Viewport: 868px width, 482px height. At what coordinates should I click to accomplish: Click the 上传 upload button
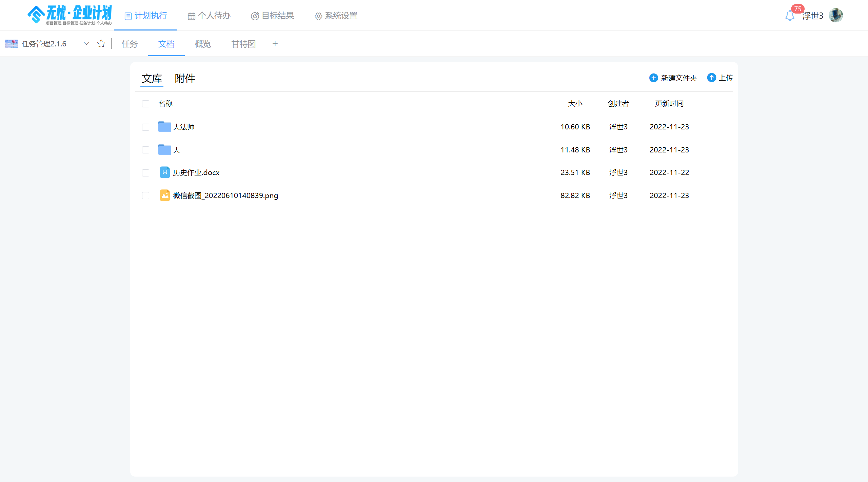[x=720, y=78]
